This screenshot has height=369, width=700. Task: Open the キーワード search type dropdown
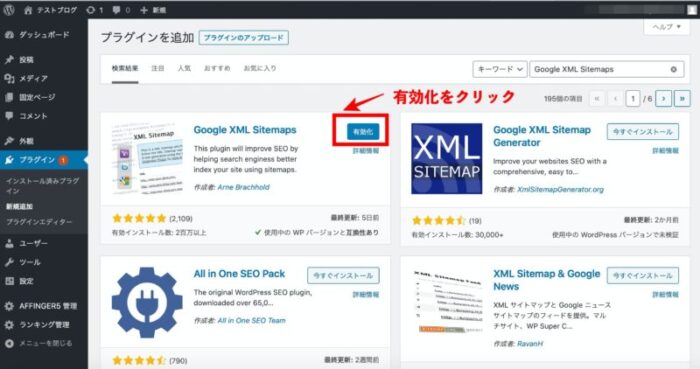(x=500, y=69)
